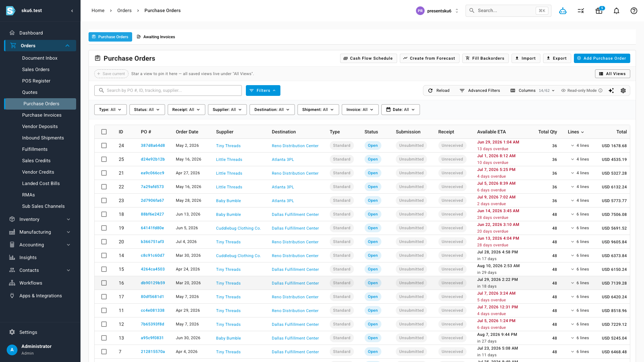Open the Columns 14/62 dropdown
644x362 pixels.
[532, 90]
